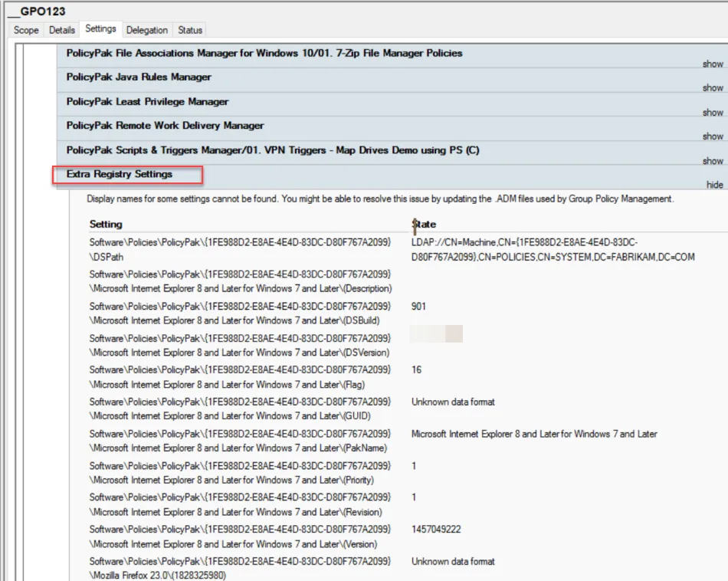Click the Setting column header
Screen dimensions: 728x581
106,225
